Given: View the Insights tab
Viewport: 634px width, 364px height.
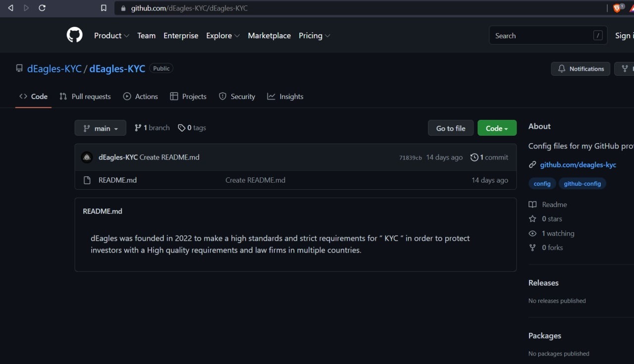Looking at the screenshot, I should (x=285, y=97).
